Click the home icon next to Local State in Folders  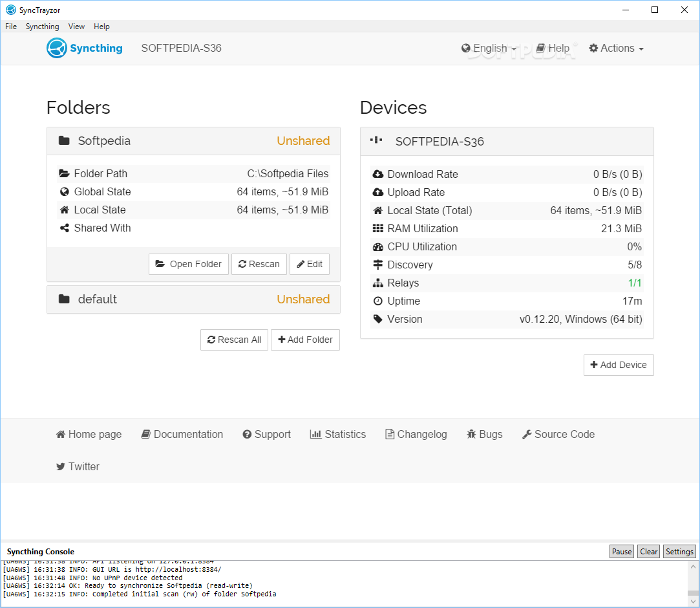(x=64, y=210)
